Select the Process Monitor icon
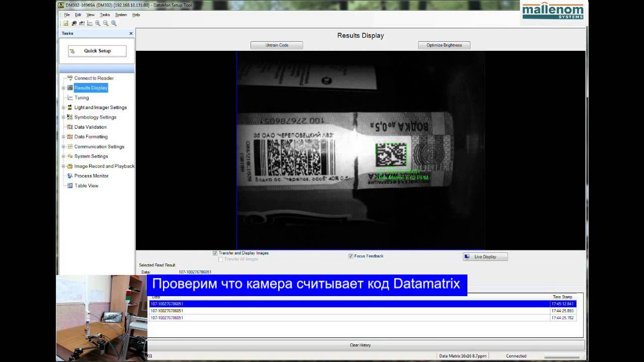644x362 pixels. 70,176
